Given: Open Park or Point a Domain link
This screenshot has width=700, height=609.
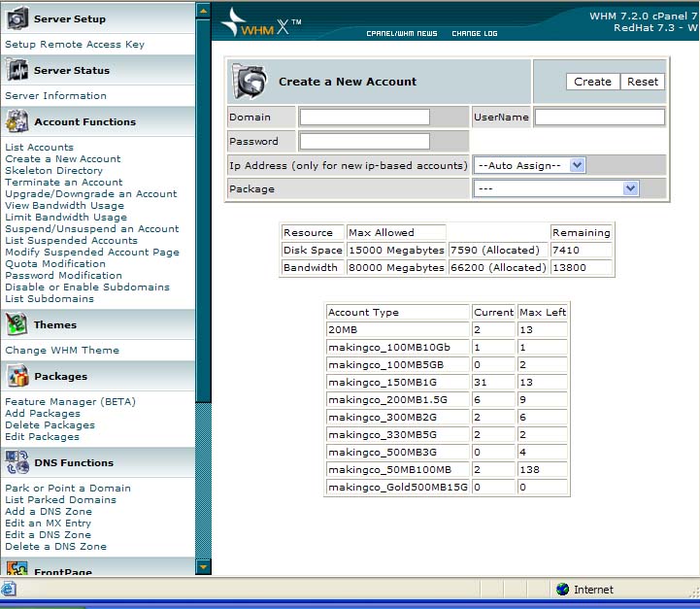Looking at the screenshot, I should click(68, 488).
